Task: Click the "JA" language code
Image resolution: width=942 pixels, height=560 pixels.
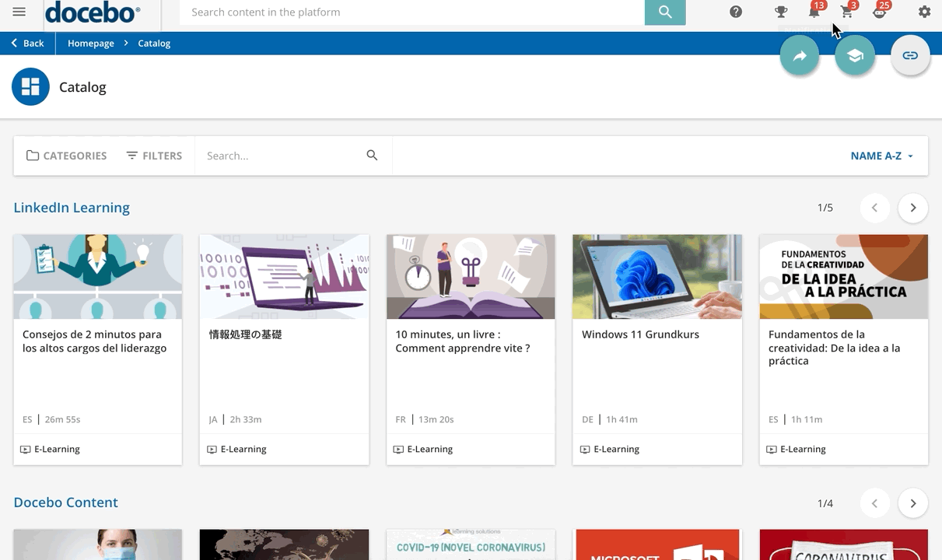Action: [x=213, y=419]
